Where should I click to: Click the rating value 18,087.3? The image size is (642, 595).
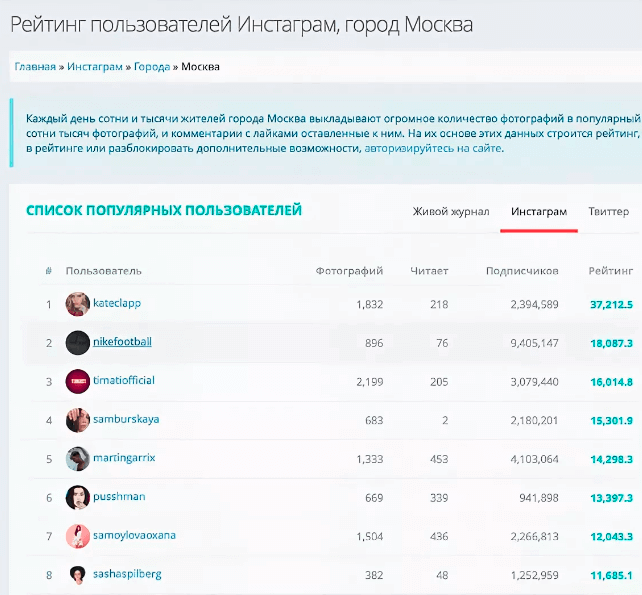click(x=611, y=344)
